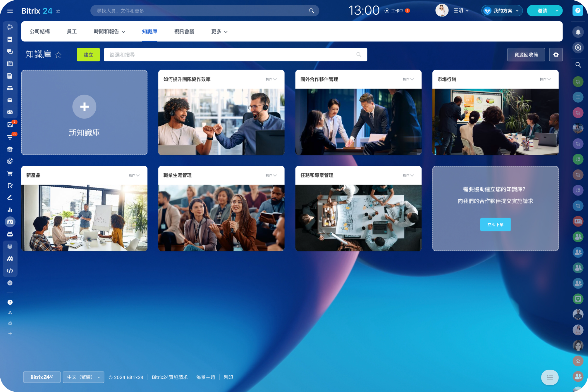Toggle the hamburger menu to collapse sidebar
588x392 pixels.
(10, 11)
